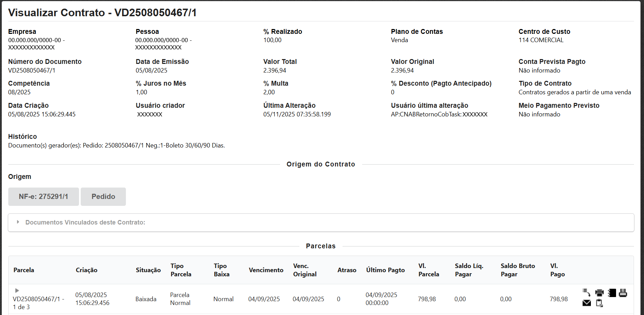Open the NF-e: 275291/1 origin button
Image resolution: width=644 pixels, height=315 pixels.
tap(43, 197)
